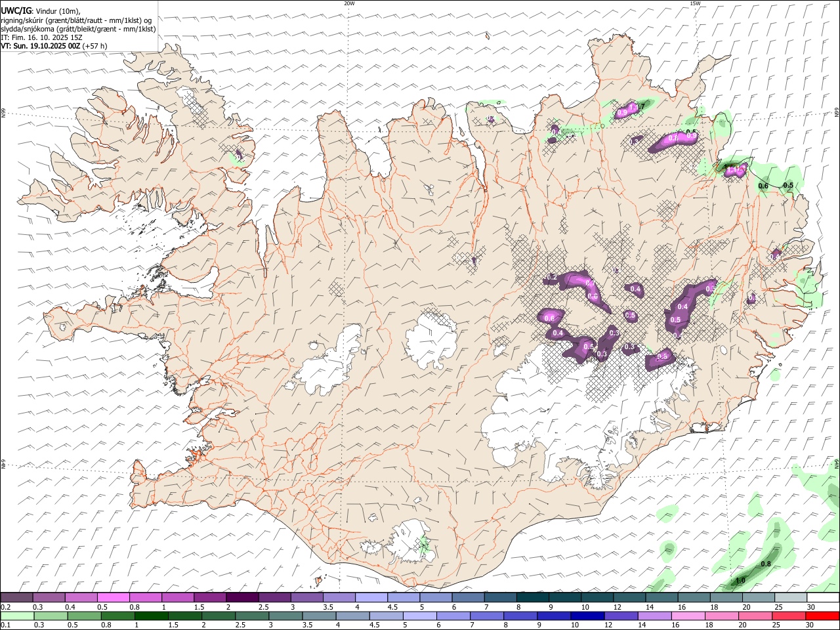This screenshot has width=840, height=630.
Task: Click the white upper legend swatch above 30
Action: 822,597
